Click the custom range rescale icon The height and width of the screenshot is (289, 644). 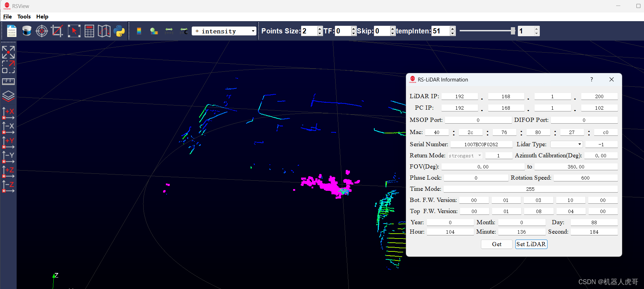[x=184, y=31]
